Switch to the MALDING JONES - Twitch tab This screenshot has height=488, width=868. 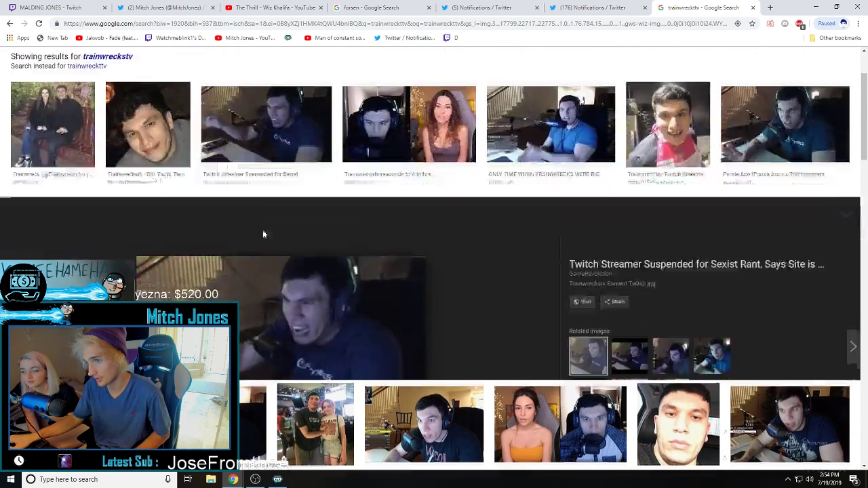point(56,7)
